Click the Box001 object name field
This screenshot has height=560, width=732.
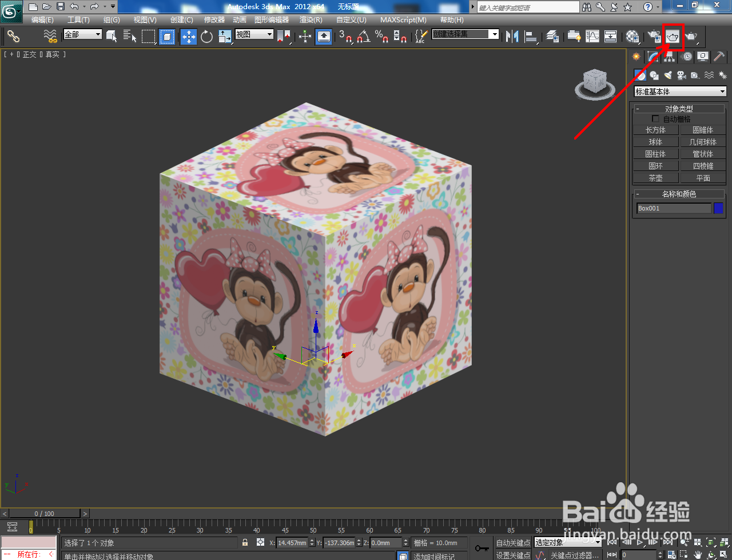674,208
